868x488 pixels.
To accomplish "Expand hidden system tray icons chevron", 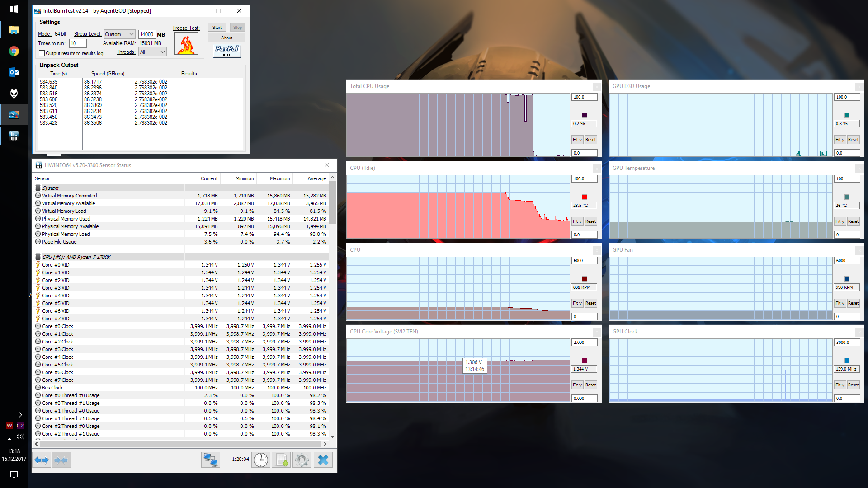I will [20, 414].
